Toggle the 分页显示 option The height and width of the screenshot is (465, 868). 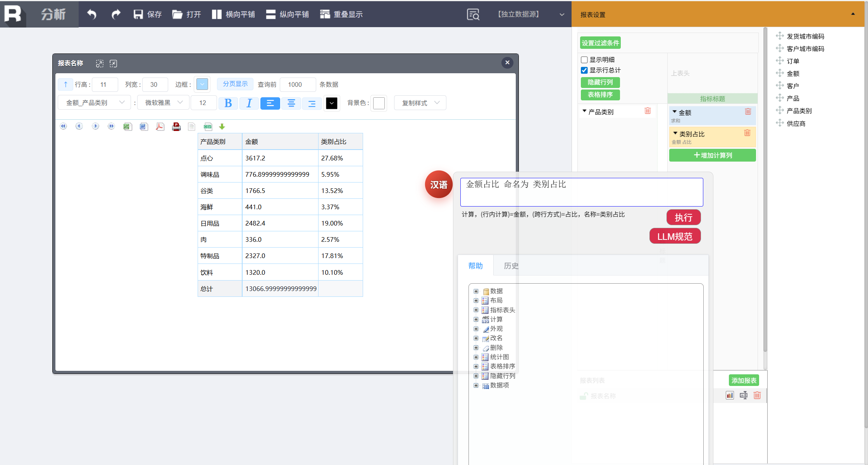pos(235,84)
